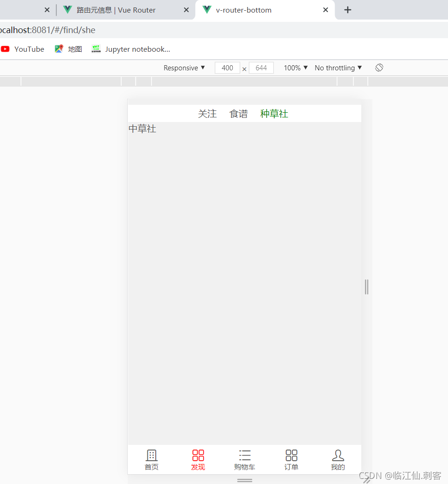The height and width of the screenshot is (484, 448).
Task: Open the No throttling dropdown
Action: tap(338, 68)
